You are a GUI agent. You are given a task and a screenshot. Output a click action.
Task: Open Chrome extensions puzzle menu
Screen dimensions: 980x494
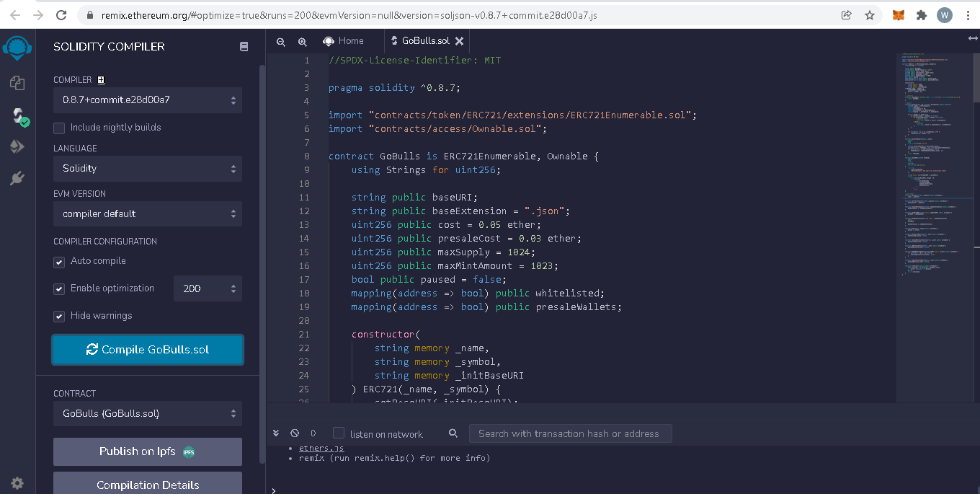click(921, 14)
